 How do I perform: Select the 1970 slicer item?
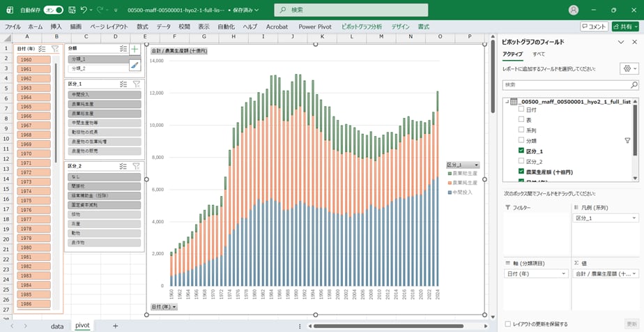point(32,153)
